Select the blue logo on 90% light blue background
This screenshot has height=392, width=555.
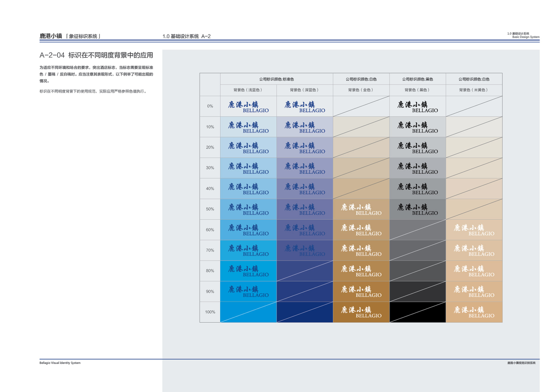click(x=248, y=291)
